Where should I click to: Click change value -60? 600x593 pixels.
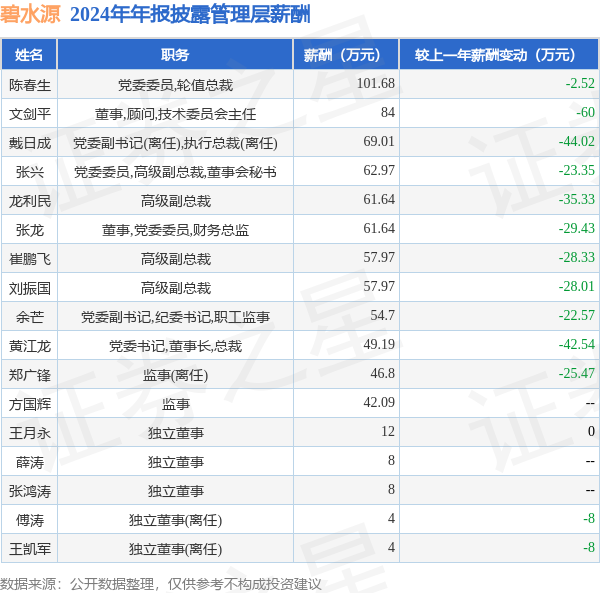click(x=585, y=112)
